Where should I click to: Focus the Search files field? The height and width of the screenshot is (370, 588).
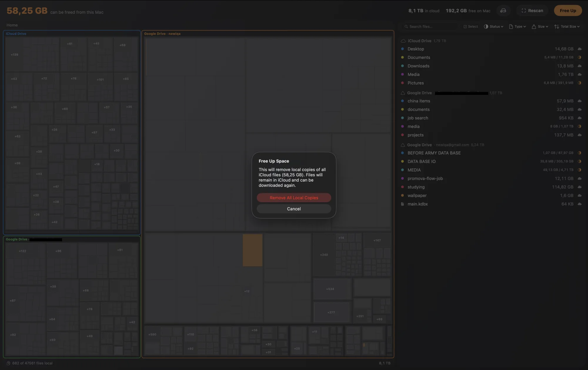pyautogui.click(x=430, y=26)
